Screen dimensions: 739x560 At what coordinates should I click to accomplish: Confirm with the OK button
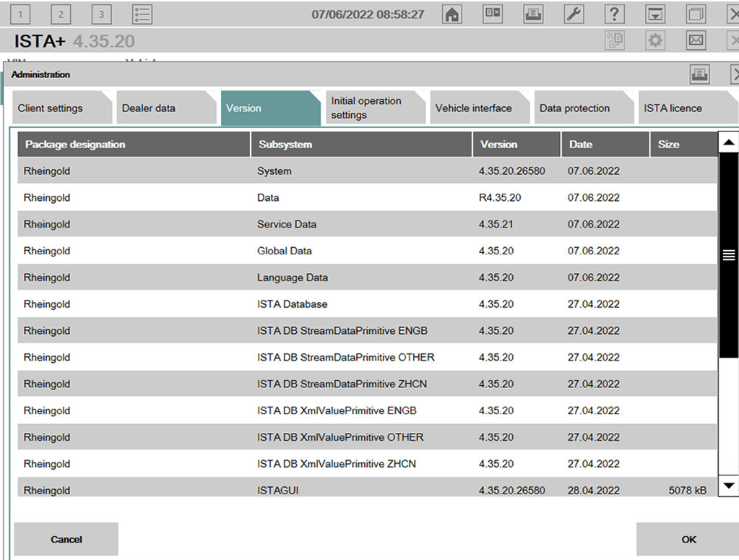point(688,539)
